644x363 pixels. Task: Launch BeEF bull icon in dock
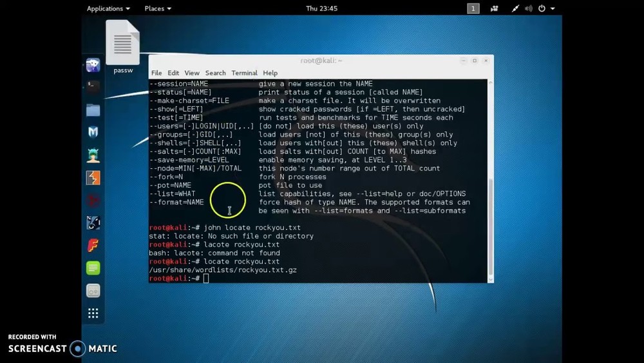pos(93,223)
